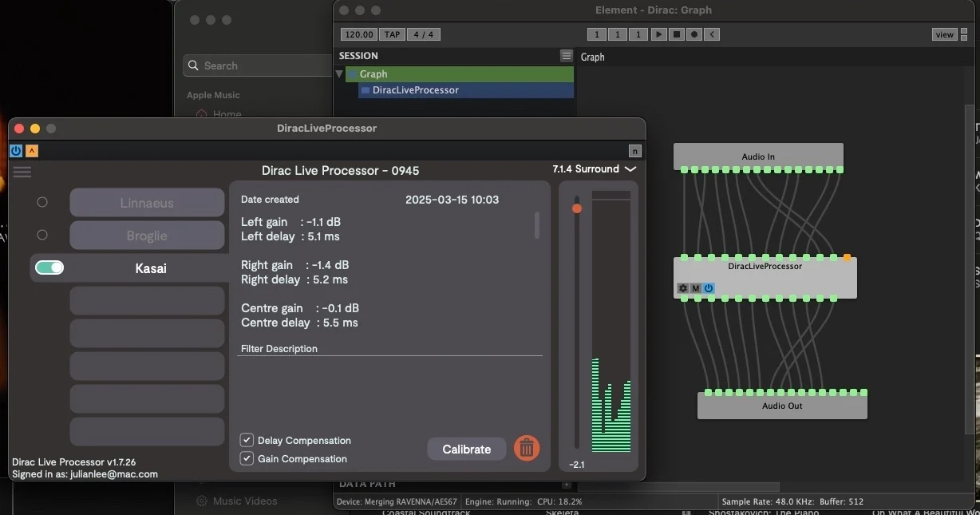Click the Calibrate button
The width and height of the screenshot is (980, 515).
click(x=466, y=449)
